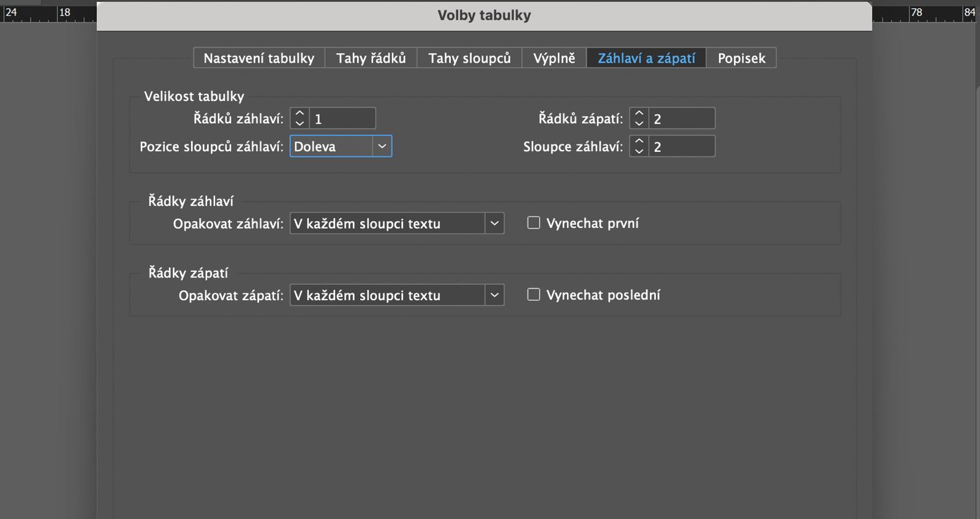
Task: Click the Řádků zápatí number field
Action: pos(682,119)
